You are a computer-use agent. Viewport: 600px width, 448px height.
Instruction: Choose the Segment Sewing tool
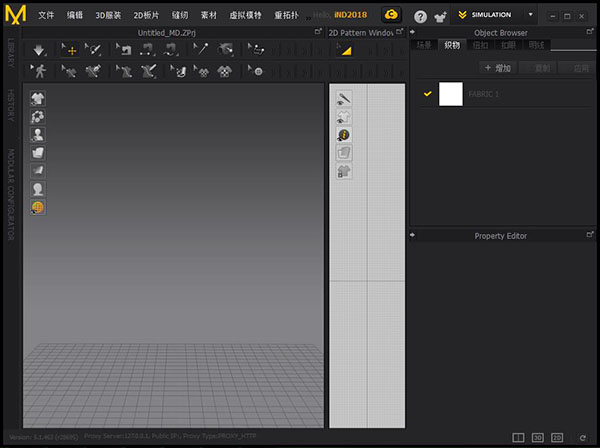click(x=147, y=50)
